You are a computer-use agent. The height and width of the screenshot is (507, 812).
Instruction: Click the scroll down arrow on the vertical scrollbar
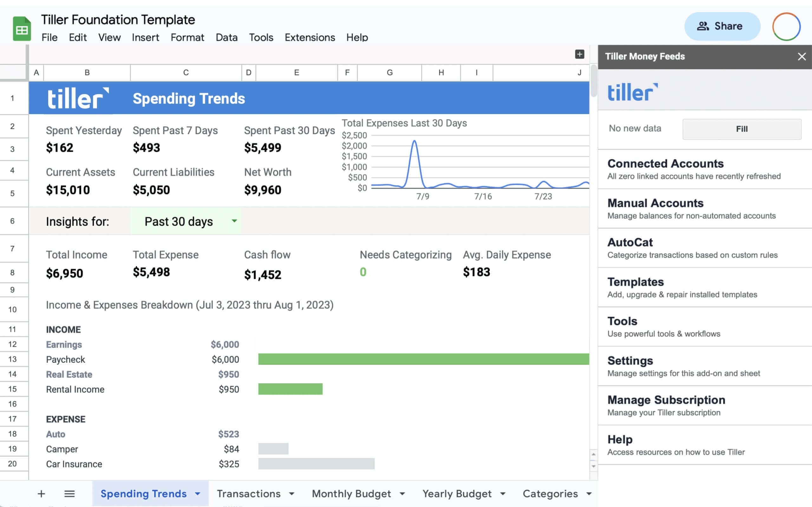tap(593, 466)
